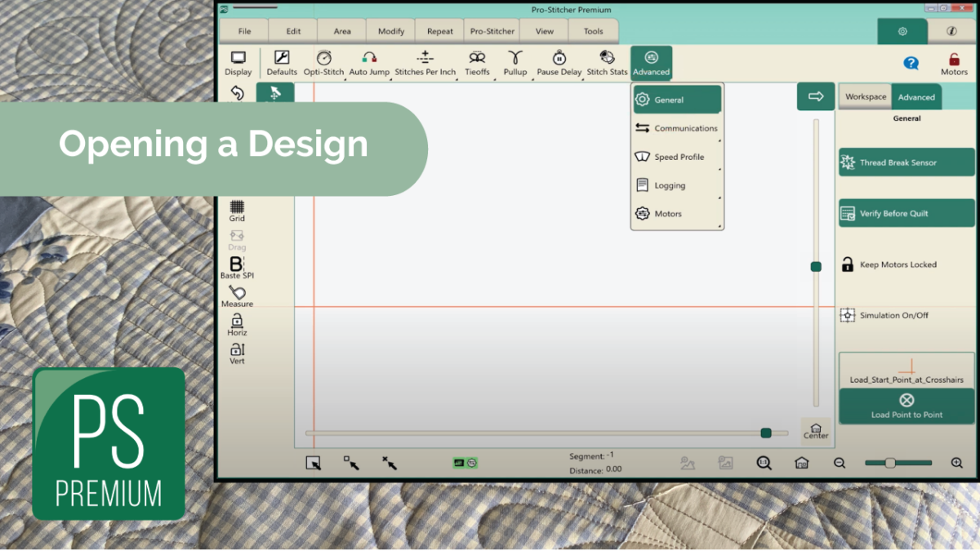Click the Center button below the canvas
Image resolution: width=980 pixels, height=551 pixels.
click(x=815, y=430)
